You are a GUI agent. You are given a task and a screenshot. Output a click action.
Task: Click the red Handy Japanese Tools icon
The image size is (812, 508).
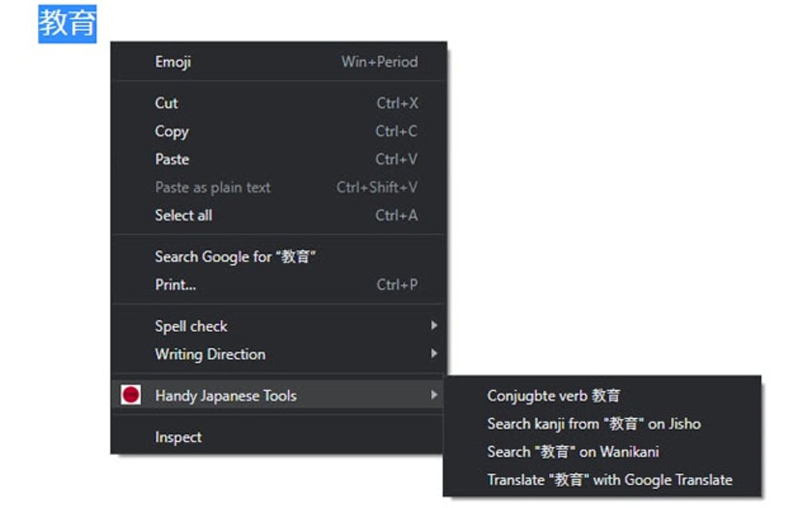pyautogui.click(x=131, y=395)
